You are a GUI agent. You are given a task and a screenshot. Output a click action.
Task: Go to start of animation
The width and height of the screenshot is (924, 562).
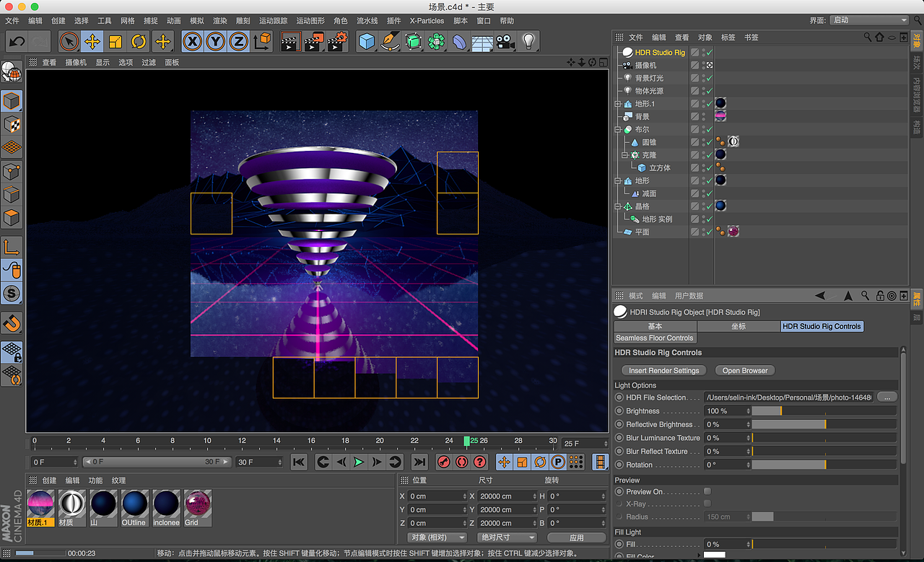299,462
